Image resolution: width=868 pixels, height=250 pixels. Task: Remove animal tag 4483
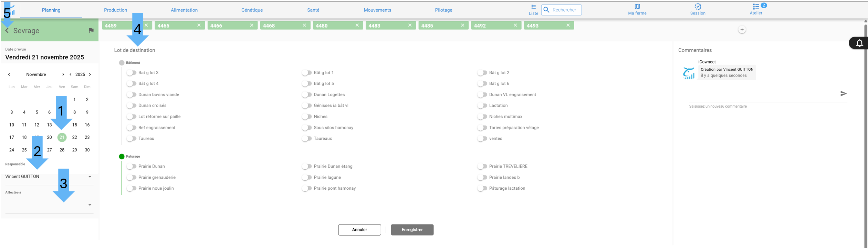pos(410,25)
